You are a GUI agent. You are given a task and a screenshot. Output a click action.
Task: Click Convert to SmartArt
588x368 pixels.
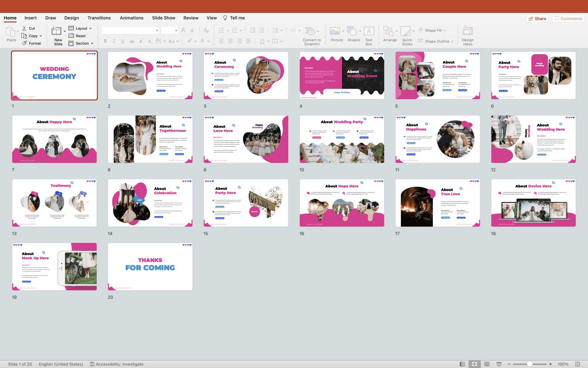[x=310, y=32]
